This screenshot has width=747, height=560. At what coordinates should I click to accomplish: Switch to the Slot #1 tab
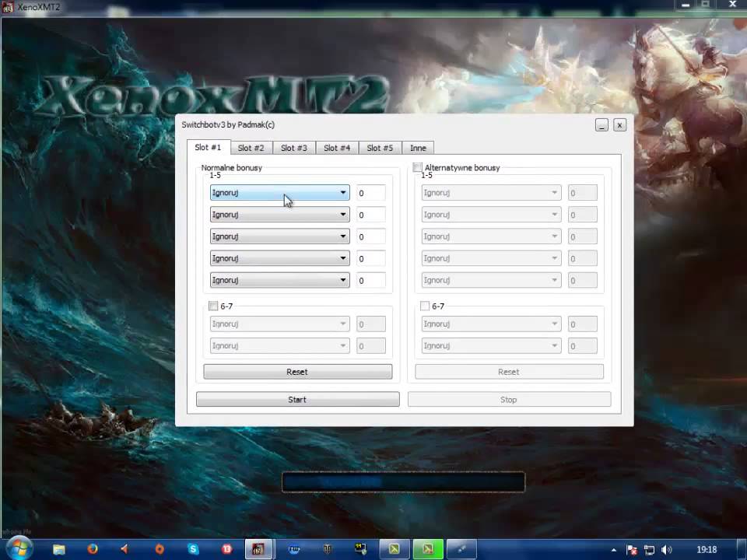209,147
